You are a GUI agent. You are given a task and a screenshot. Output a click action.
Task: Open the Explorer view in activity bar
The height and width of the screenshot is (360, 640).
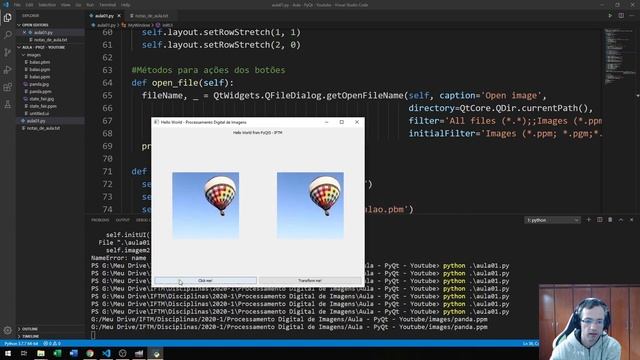click(x=8, y=18)
